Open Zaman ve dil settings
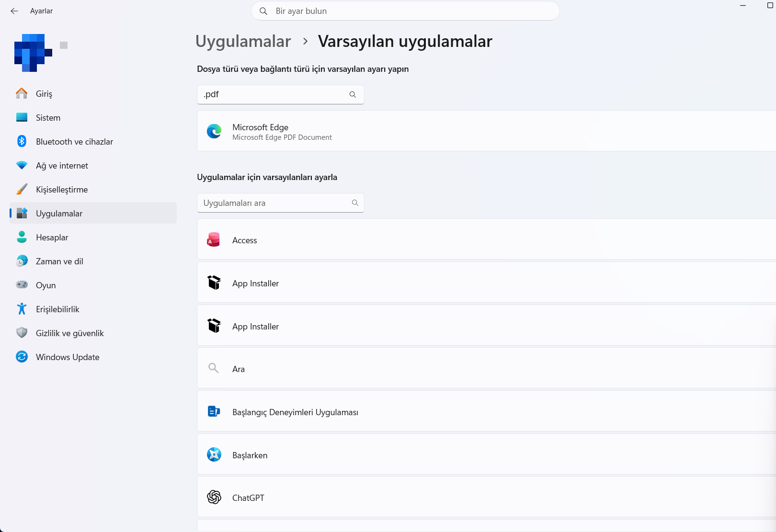The width and height of the screenshot is (776, 532). click(x=93, y=261)
